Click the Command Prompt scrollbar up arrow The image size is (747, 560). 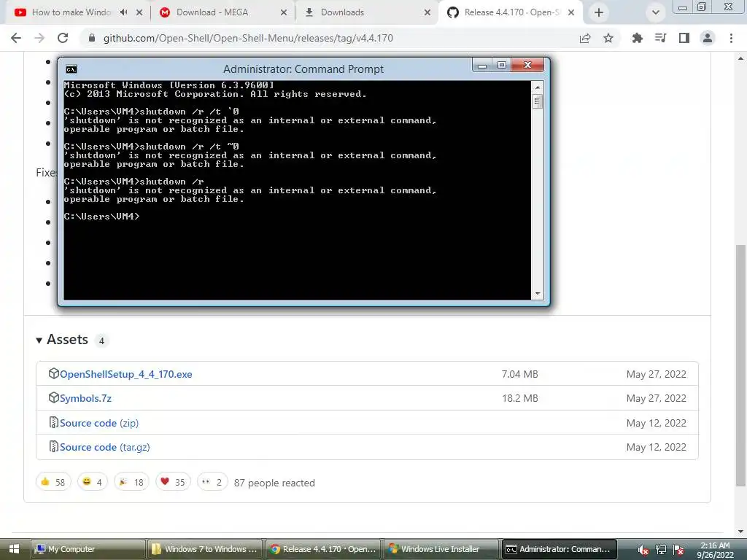pyautogui.click(x=538, y=87)
